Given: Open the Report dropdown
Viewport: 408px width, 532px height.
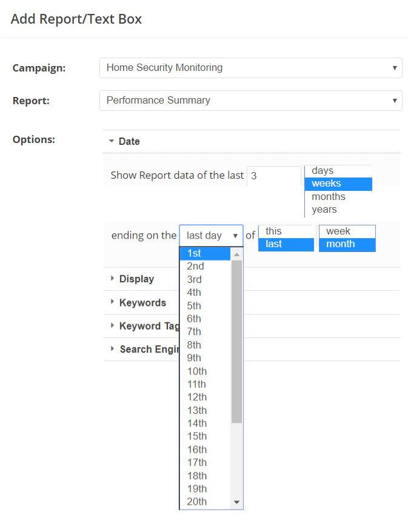Looking at the screenshot, I should coord(250,101).
